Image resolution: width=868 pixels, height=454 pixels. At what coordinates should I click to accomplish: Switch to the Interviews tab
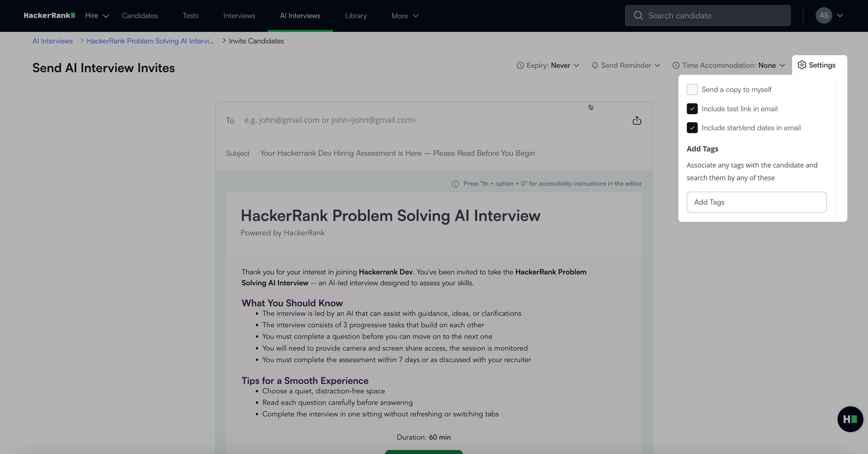239,16
